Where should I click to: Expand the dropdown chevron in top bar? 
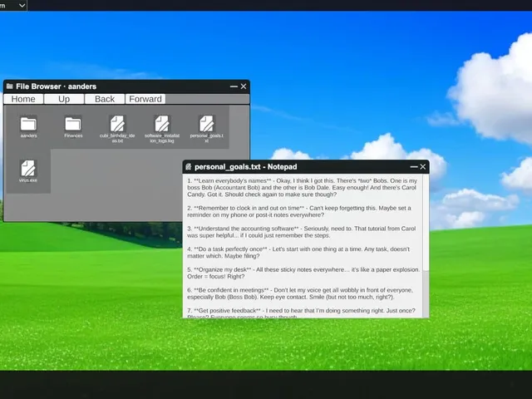click(x=22, y=6)
